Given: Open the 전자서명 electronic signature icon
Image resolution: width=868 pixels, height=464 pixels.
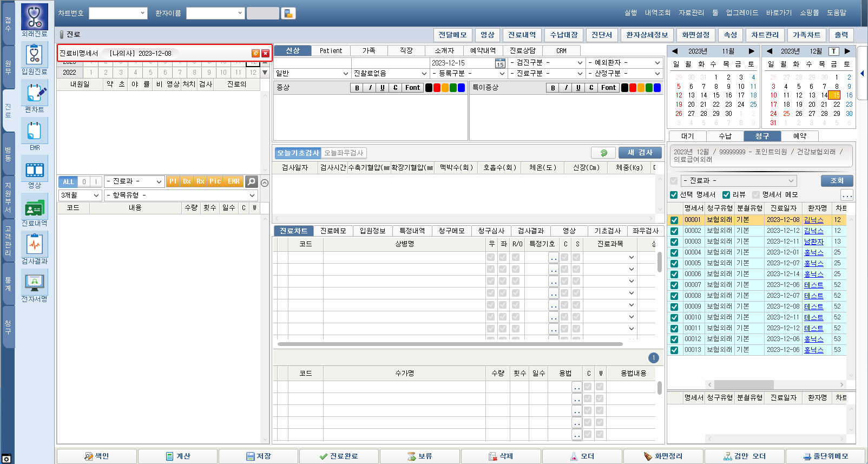Looking at the screenshot, I should 35,283.
